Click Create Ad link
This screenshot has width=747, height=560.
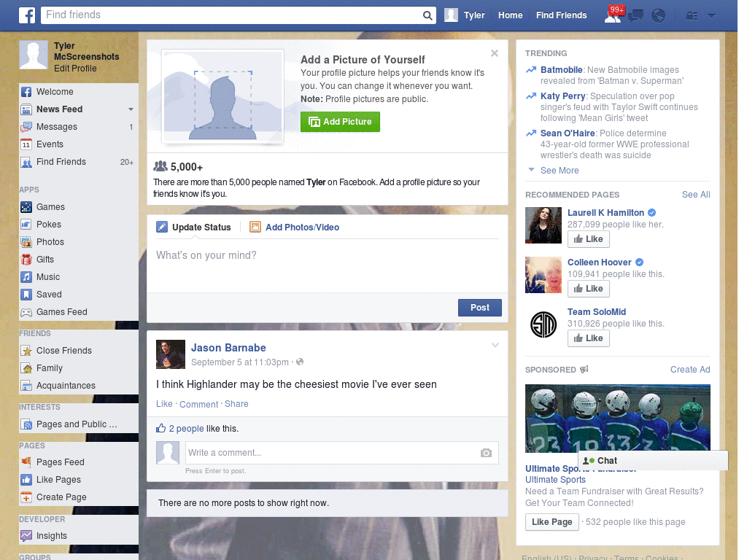[690, 370]
